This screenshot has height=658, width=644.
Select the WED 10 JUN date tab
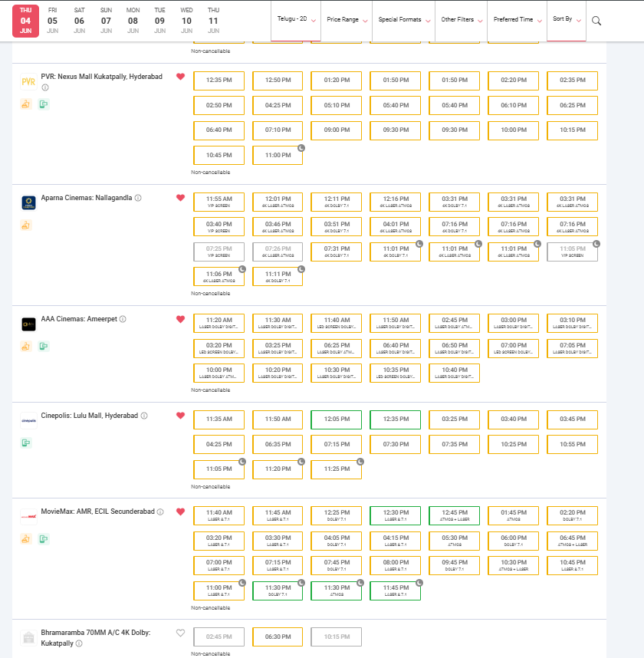tap(187, 21)
